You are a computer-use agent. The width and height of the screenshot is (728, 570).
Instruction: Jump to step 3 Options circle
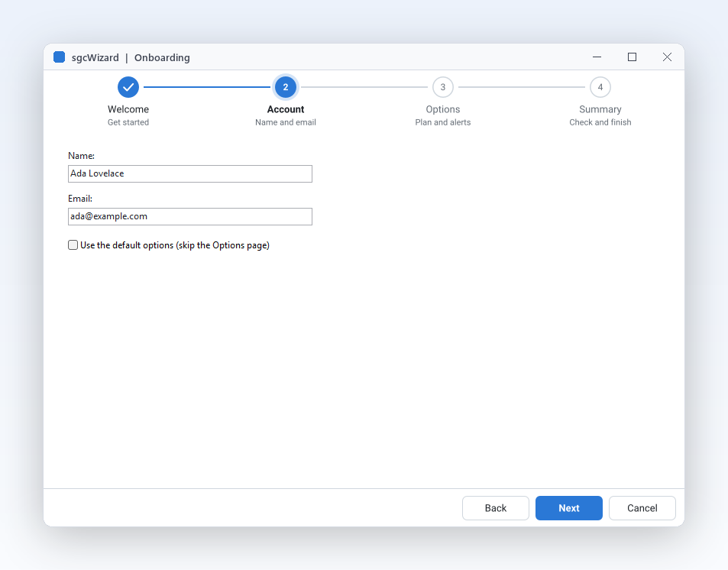443,87
